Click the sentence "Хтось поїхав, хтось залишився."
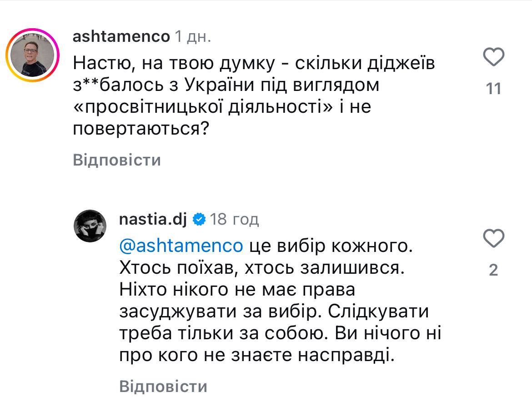The image size is (532, 417). click(x=261, y=268)
